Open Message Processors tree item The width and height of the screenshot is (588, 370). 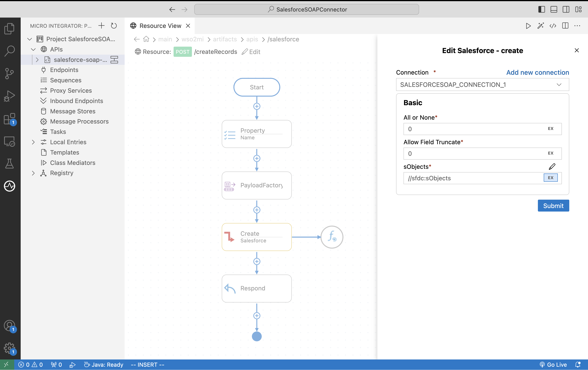click(x=79, y=121)
